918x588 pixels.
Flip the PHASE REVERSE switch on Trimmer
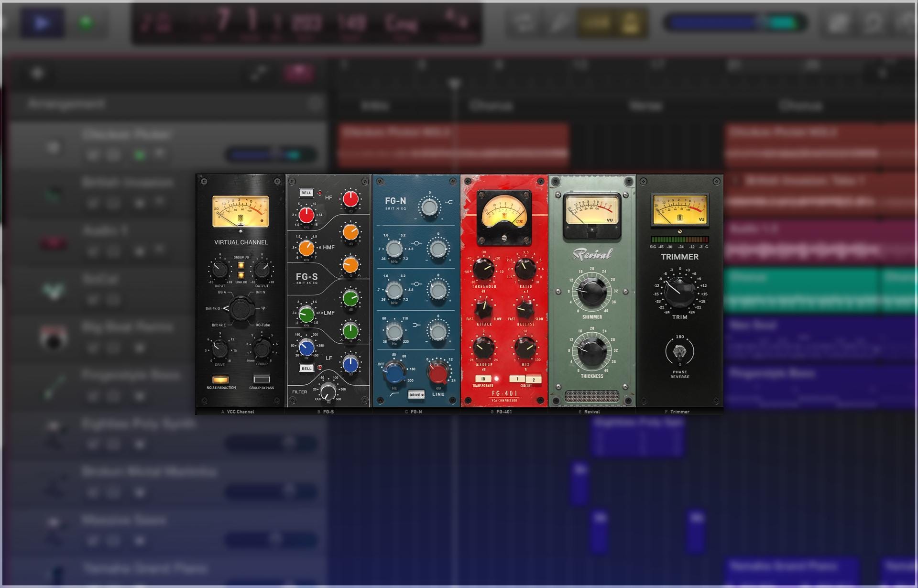tap(679, 352)
